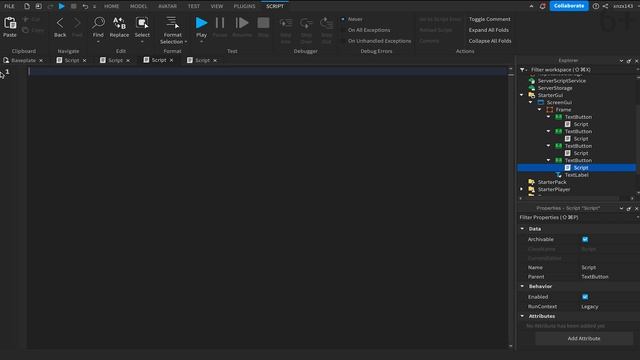Click the Add Attribute button
The image size is (640, 360).
584,338
